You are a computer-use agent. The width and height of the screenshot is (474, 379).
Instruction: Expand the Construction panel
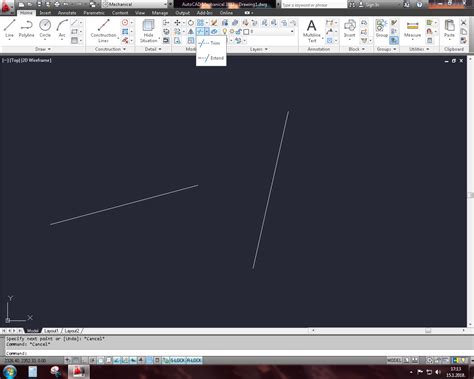pyautogui.click(x=110, y=49)
